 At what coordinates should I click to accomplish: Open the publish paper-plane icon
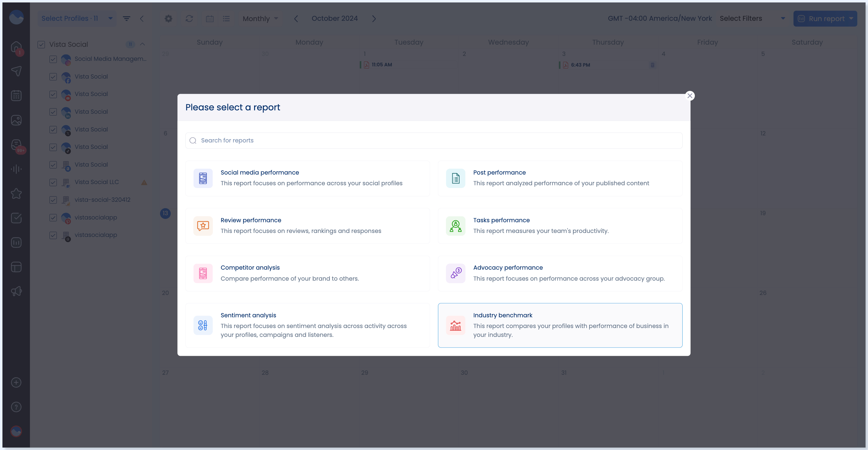point(16,71)
